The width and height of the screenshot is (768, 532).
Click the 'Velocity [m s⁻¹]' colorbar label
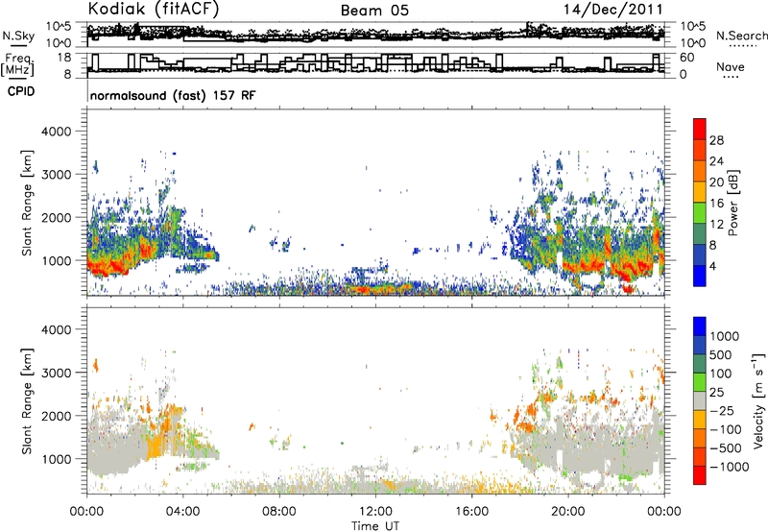[x=758, y=400]
